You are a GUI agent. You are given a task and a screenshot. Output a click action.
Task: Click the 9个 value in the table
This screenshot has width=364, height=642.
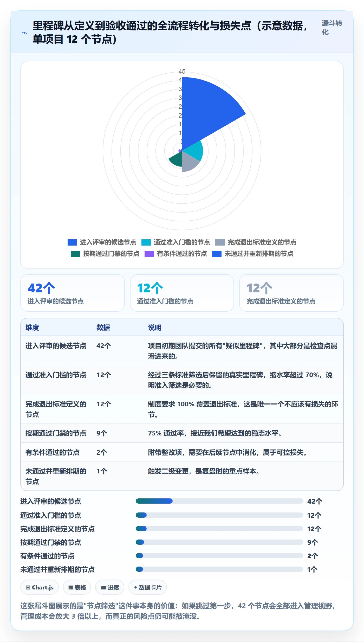pos(102,433)
